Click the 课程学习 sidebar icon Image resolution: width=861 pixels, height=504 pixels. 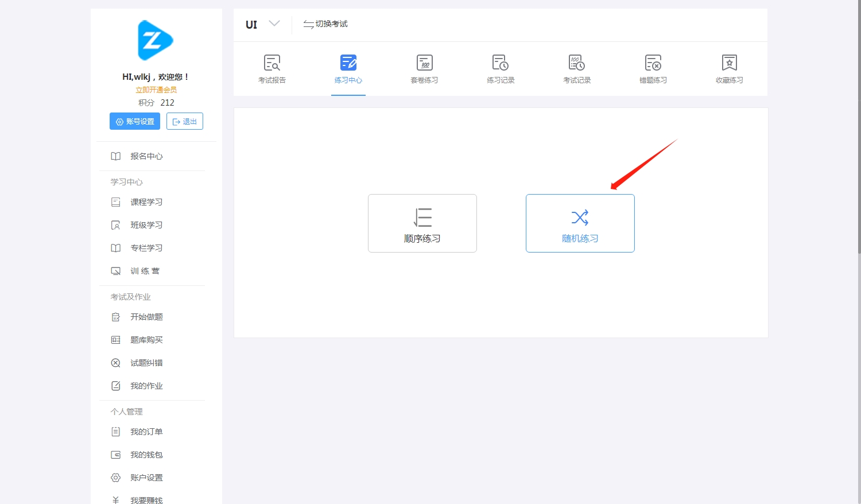click(x=116, y=202)
